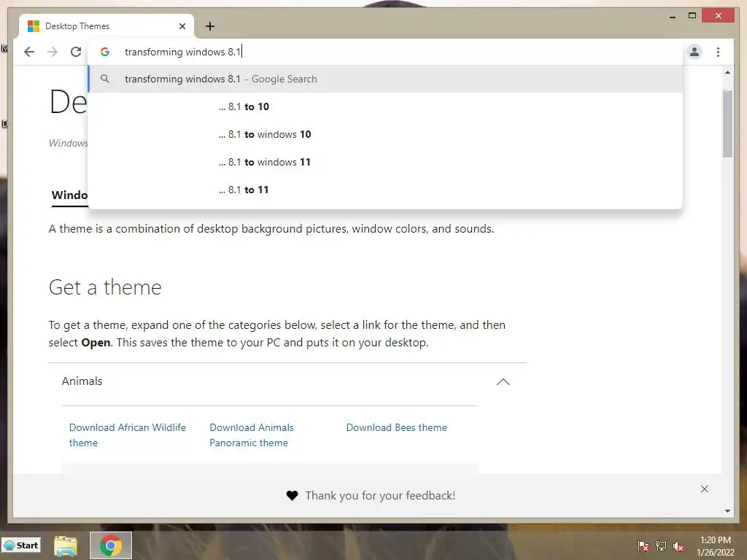The width and height of the screenshot is (747, 560).
Task: Go back with the browser back arrow
Action: coord(29,52)
